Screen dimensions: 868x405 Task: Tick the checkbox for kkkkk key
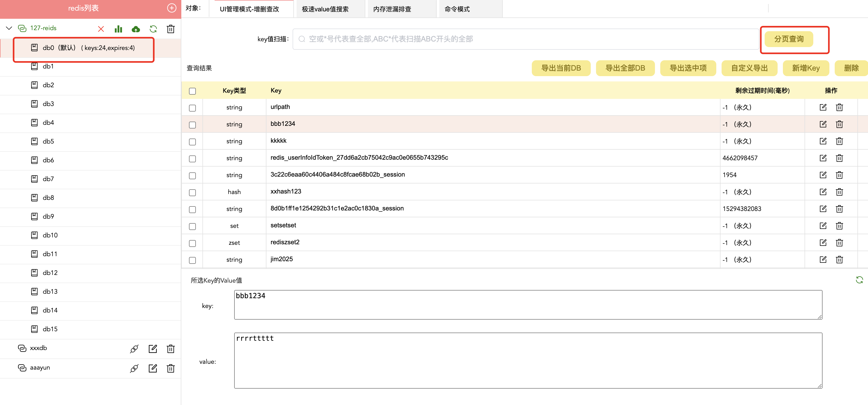[192, 142]
